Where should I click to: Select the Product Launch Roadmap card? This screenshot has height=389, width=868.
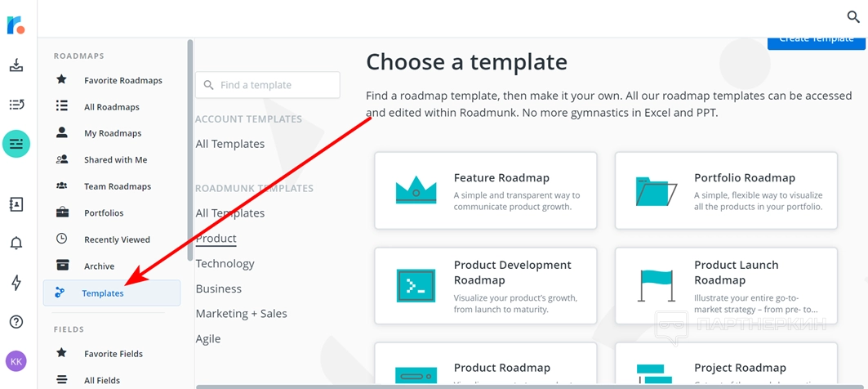(x=726, y=286)
